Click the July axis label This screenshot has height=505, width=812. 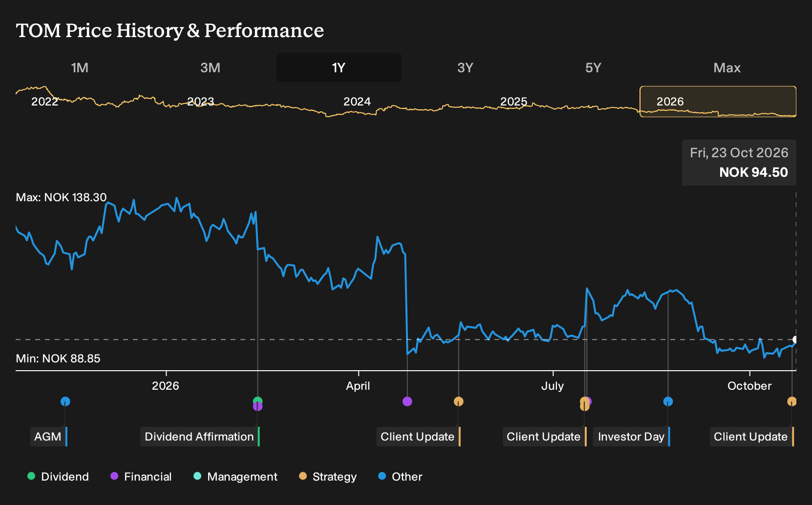pos(553,386)
